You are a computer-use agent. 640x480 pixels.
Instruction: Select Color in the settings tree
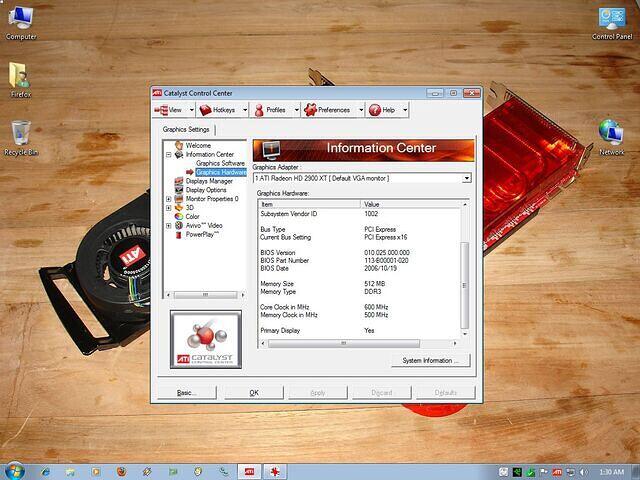(x=192, y=217)
